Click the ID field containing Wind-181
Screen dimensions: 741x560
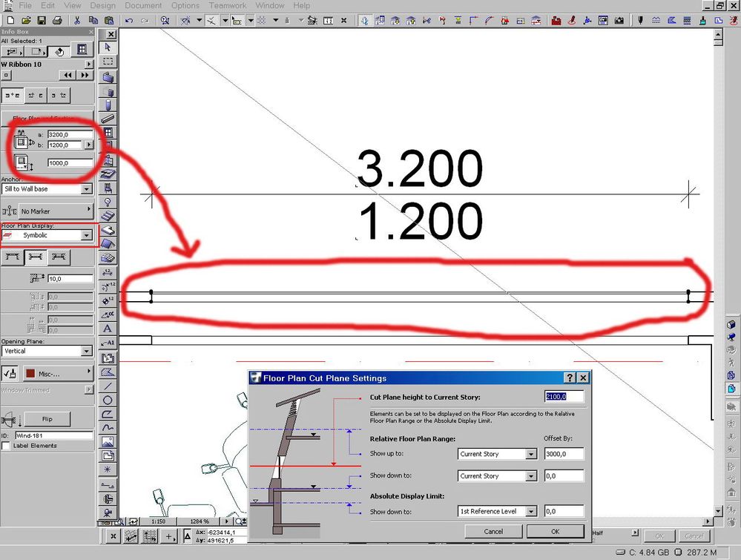[54, 435]
